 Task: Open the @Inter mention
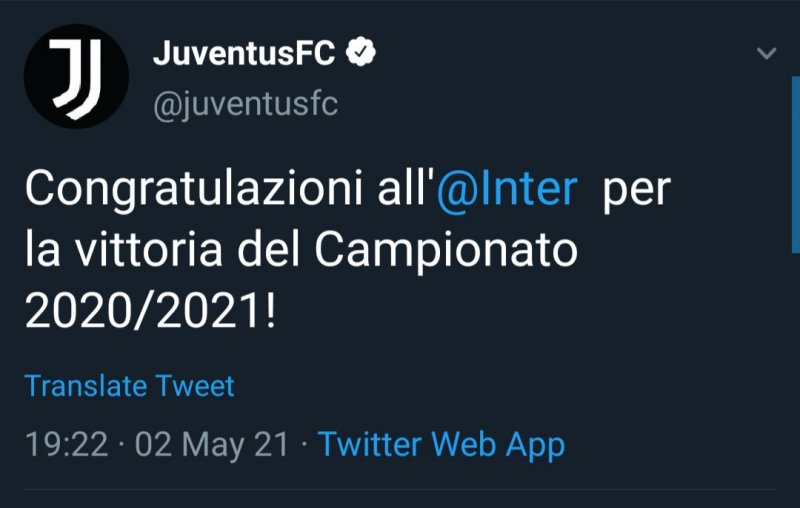click(507, 189)
